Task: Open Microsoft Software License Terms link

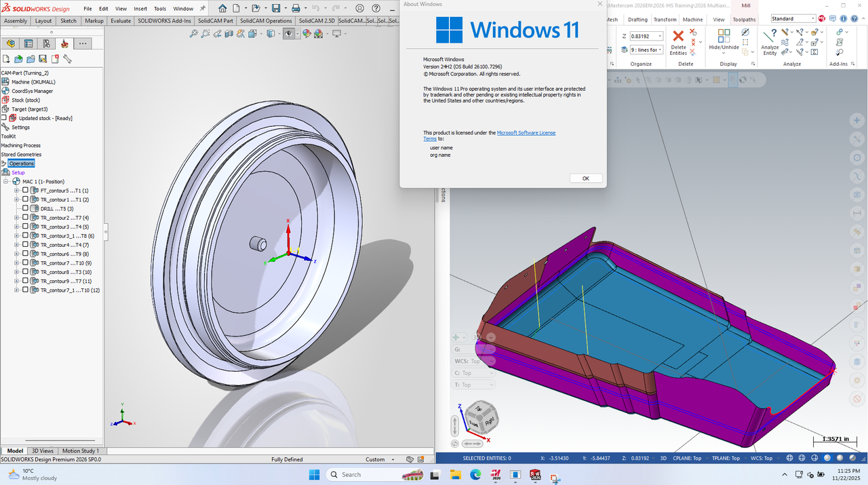Action: pyautogui.click(x=489, y=136)
